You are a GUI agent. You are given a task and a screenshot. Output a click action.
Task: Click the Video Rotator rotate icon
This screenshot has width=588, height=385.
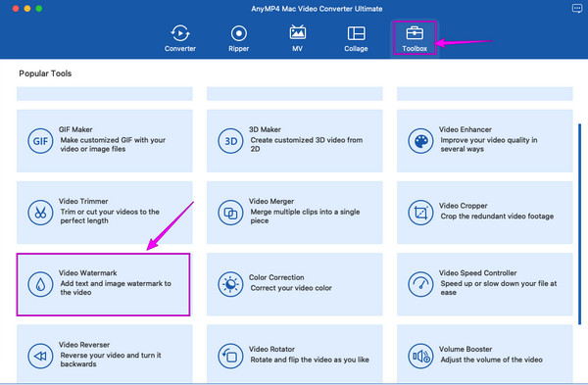(x=230, y=356)
